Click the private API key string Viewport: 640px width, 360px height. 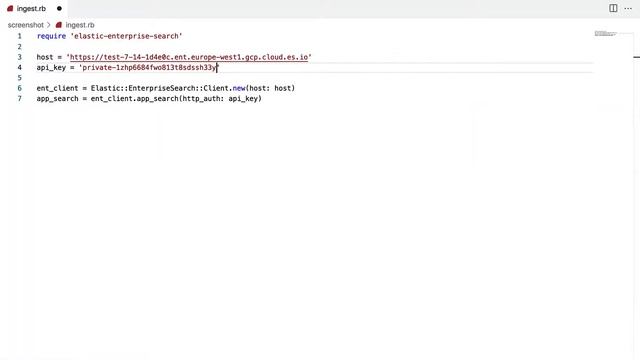148,67
